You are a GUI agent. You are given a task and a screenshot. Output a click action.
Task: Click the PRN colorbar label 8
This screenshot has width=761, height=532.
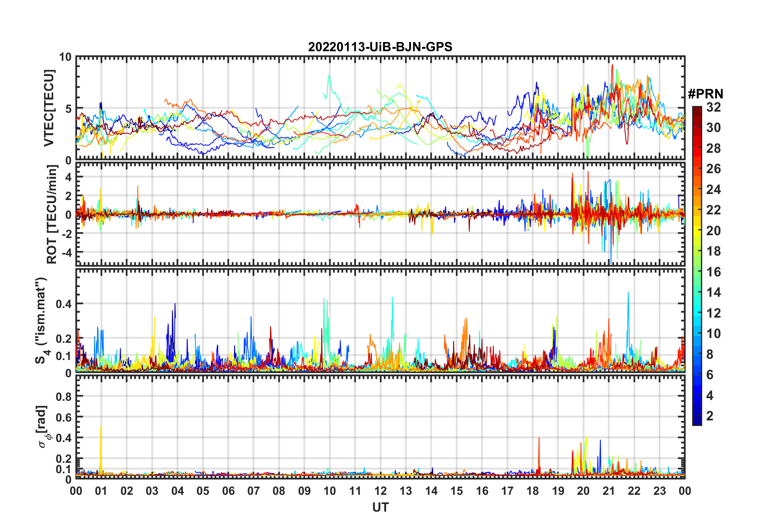coord(710,354)
